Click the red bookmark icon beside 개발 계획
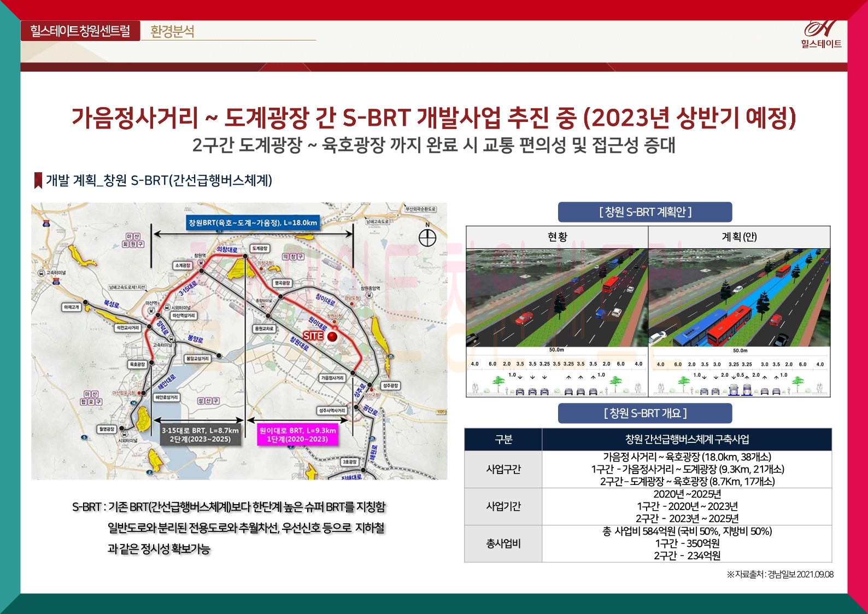Viewport: 868px width, 614px height. click(38, 180)
